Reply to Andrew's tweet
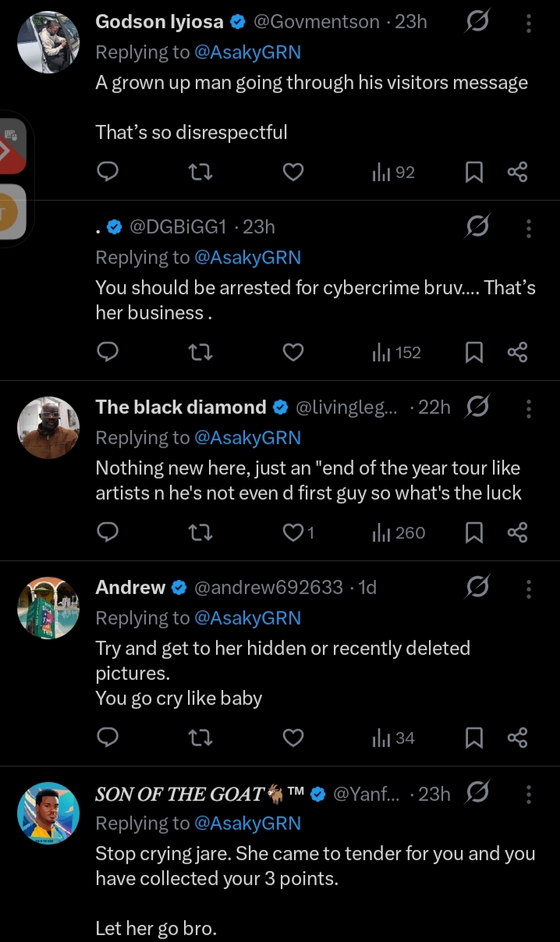Screen dimensions: 560x942 click(108, 738)
